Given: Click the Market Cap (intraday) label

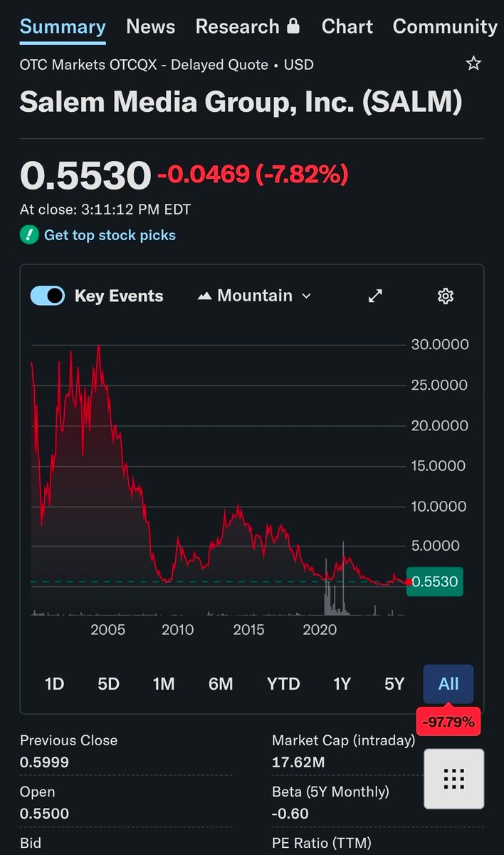Looking at the screenshot, I should pos(343,740).
